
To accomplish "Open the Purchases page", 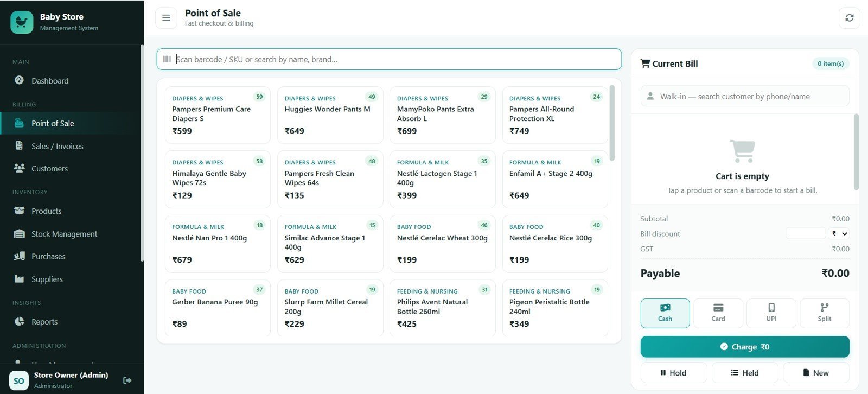I will pos(71,256).
